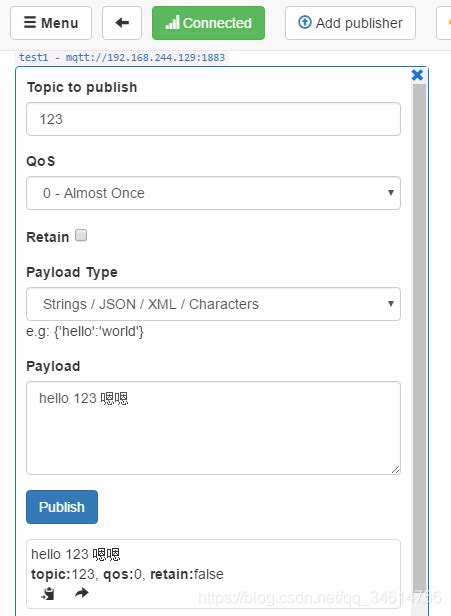Image resolution: width=451 pixels, height=616 pixels.
Task: Click the back arrow button
Action: click(x=122, y=23)
